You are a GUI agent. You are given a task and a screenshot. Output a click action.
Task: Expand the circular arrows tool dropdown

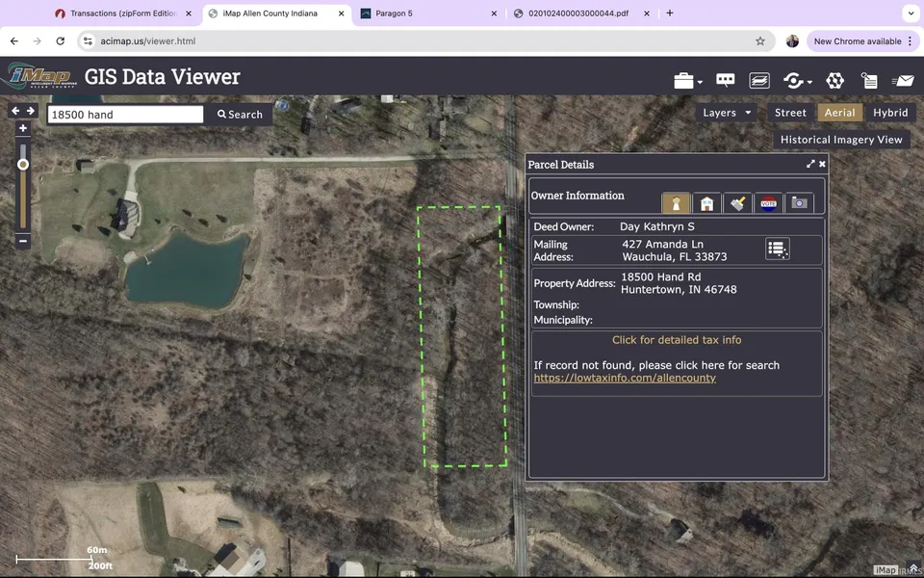(797, 81)
